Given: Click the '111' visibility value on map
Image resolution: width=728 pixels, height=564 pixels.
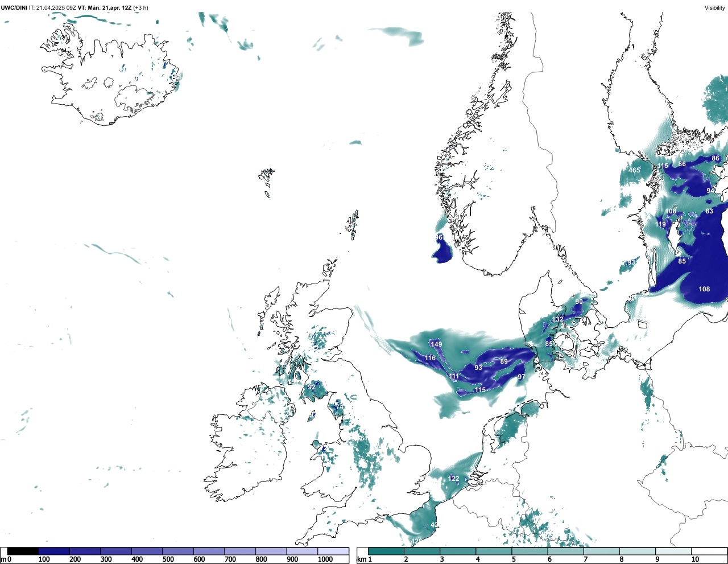Looking at the screenshot, I should [454, 377].
